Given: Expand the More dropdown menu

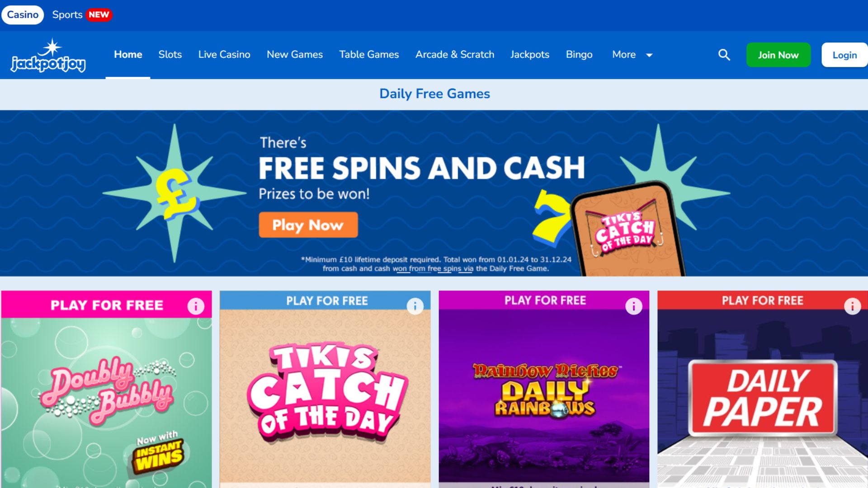Looking at the screenshot, I should coord(632,55).
